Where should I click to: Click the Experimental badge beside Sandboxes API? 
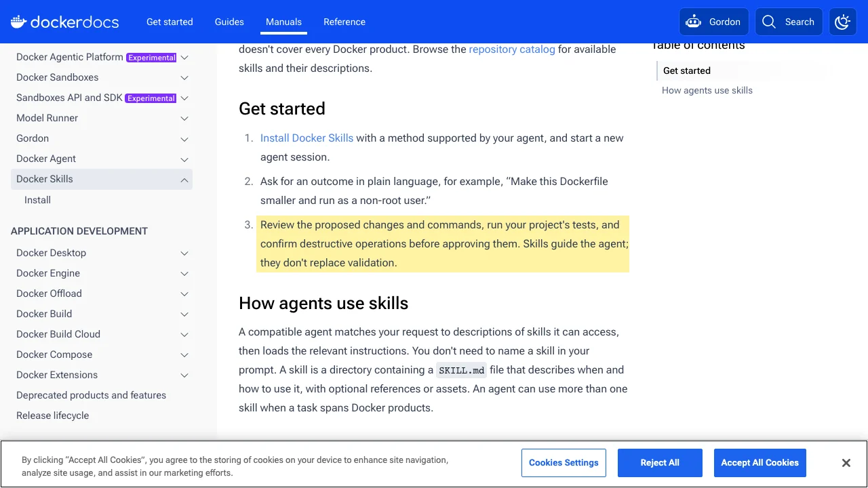(x=151, y=98)
